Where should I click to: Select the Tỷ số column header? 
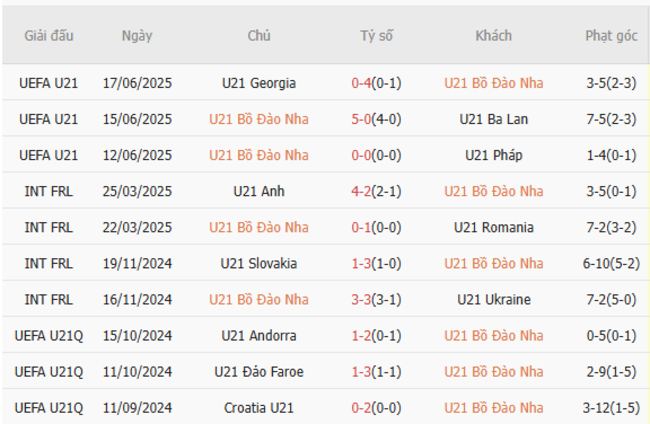377,35
